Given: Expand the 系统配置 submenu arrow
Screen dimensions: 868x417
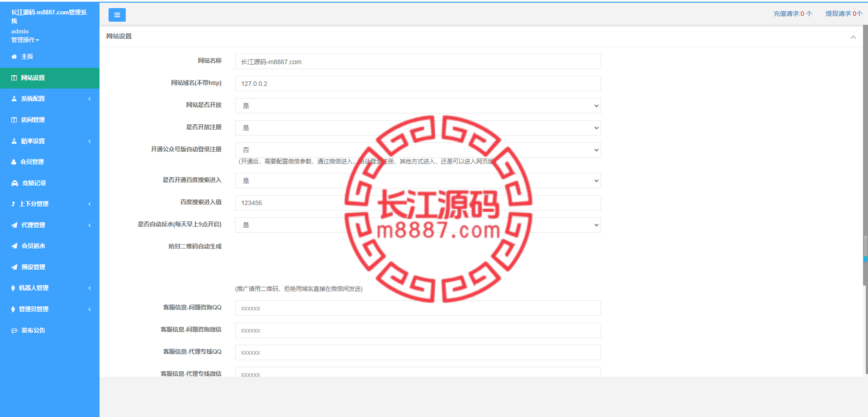Looking at the screenshot, I should (90, 98).
